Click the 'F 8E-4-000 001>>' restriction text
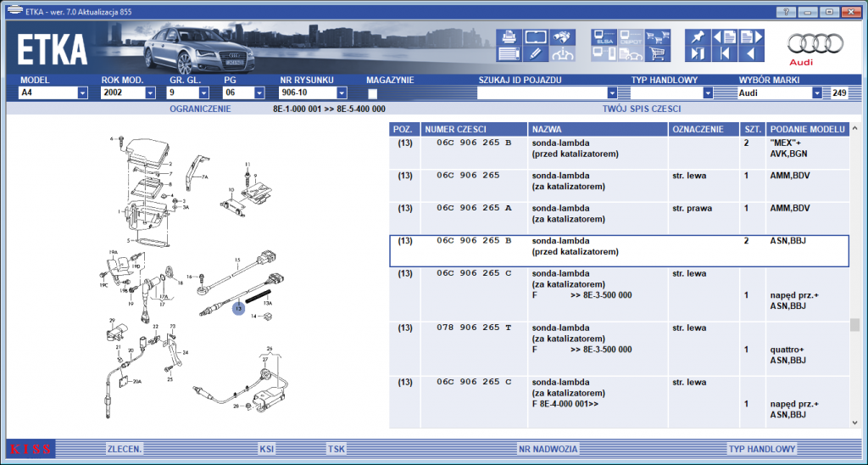The width and height of the screenshot is (868, 465). (x=565, y=404)
